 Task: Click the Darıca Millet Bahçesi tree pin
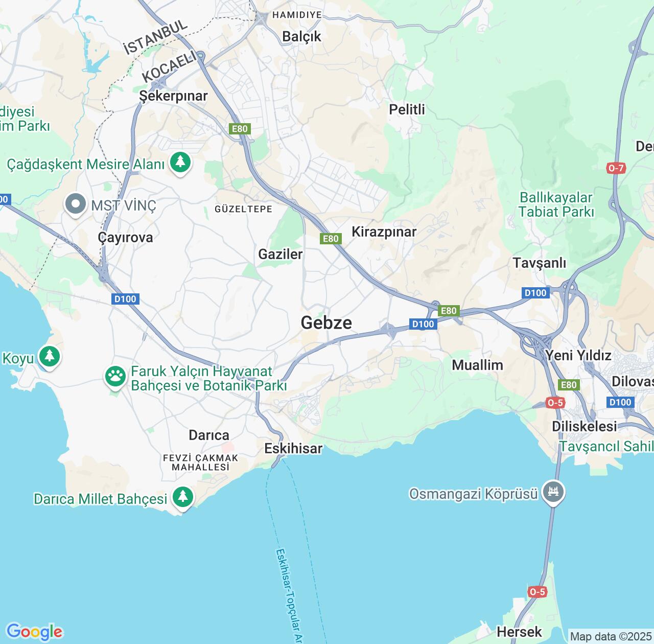[x=182, y=497]
